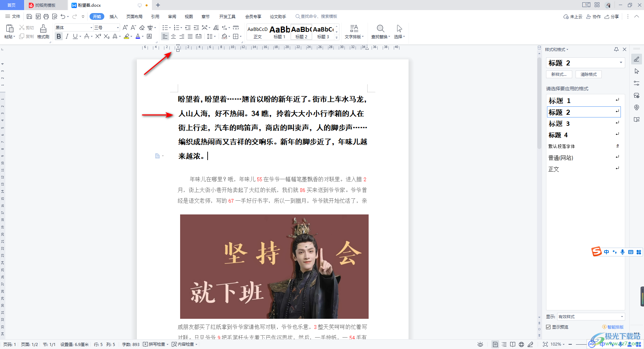Image resolution: width=644 pixels, height=349 pixels.
Task: Click the 协作 collaborate button
Action: (594, 16)
